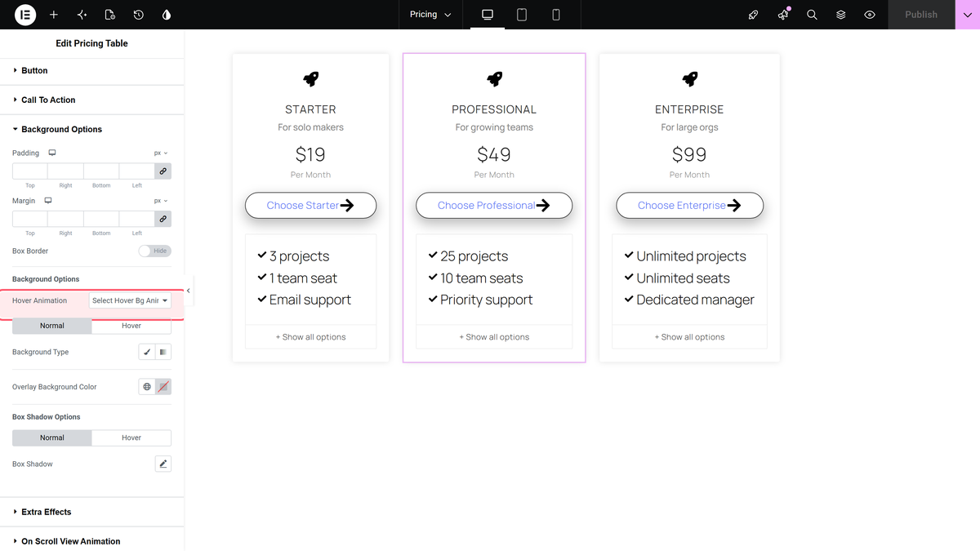Select the PROFESSIONAL plan title

(494, 109)
